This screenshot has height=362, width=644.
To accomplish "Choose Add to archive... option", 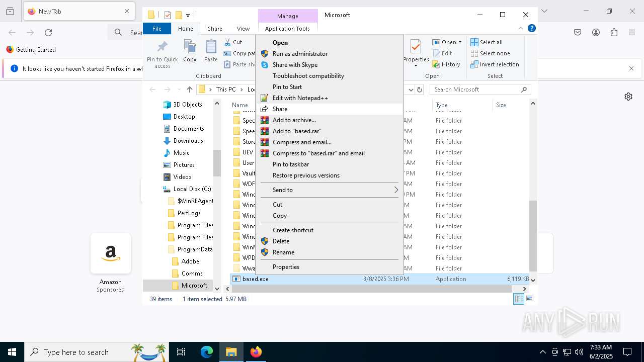I will coord(330,120).
